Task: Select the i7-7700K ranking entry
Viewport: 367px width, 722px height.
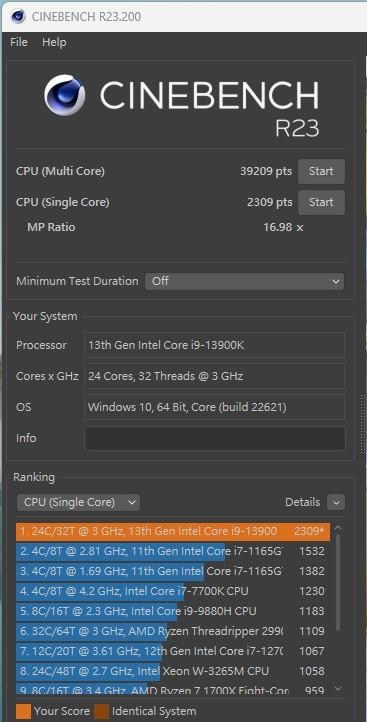Action: tap(173, 591)
